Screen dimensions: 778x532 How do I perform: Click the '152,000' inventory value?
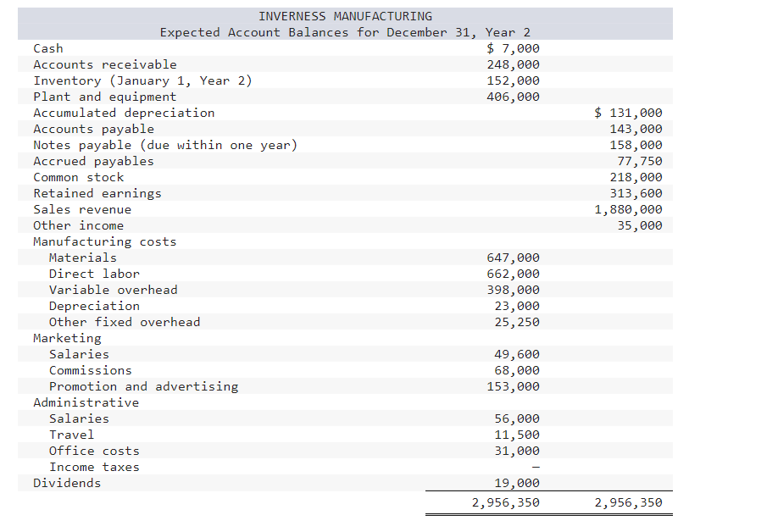click(x=513, y=80)
